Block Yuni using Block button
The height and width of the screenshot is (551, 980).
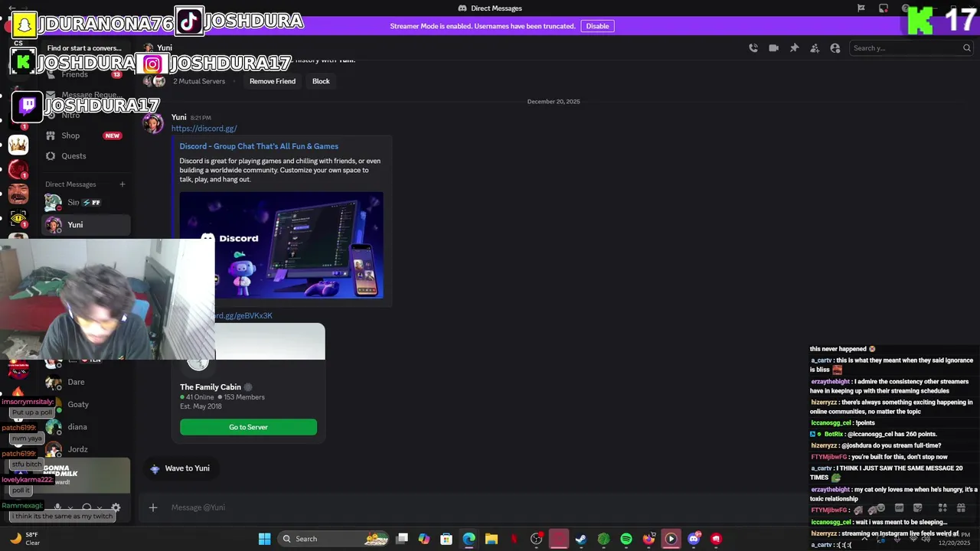(x=321, y=81)
